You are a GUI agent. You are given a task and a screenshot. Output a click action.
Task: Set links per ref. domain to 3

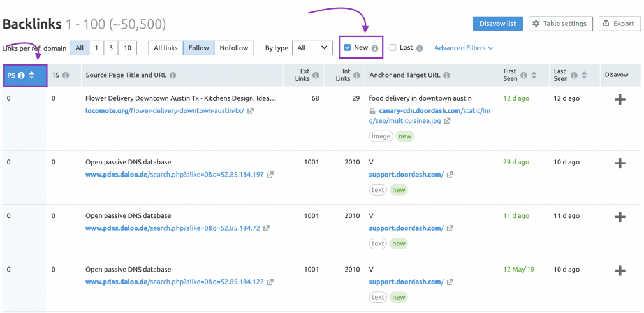pyautogui.click(x=111, y=48)
